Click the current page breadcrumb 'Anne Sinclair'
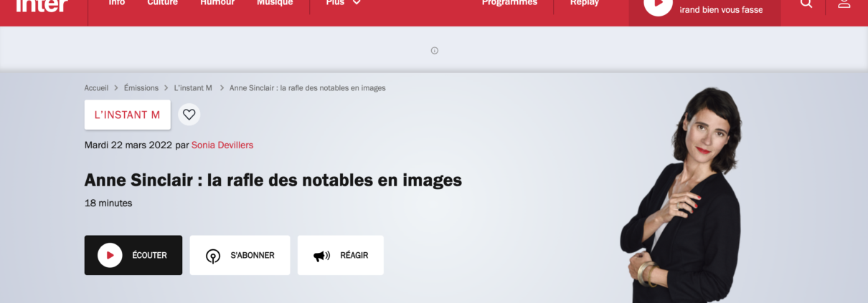 (308, 88)
